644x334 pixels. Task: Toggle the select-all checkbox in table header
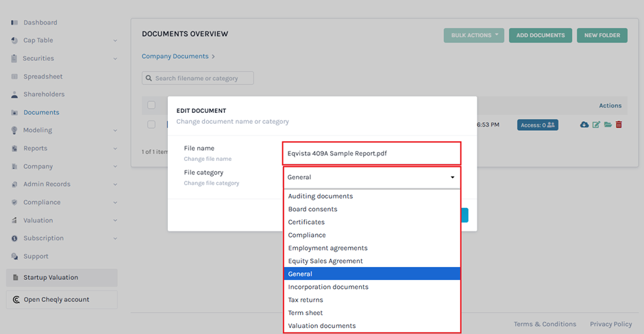click(x=151, y=105)
